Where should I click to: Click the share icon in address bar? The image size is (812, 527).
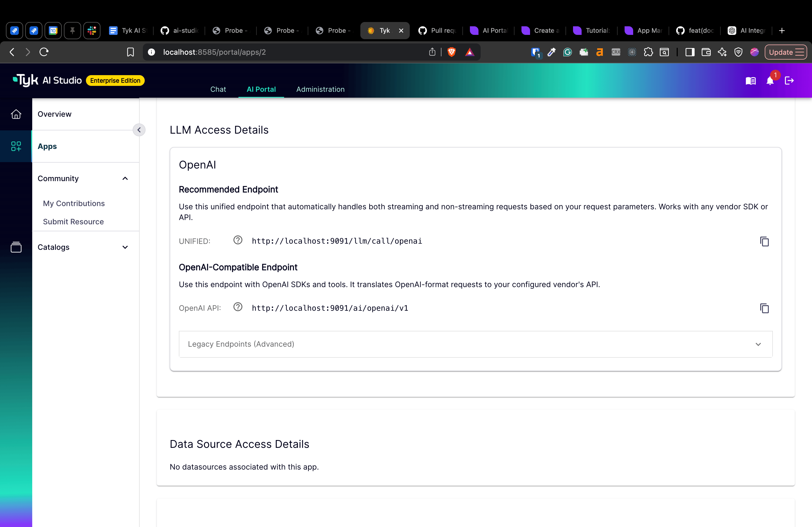point(432,52)
